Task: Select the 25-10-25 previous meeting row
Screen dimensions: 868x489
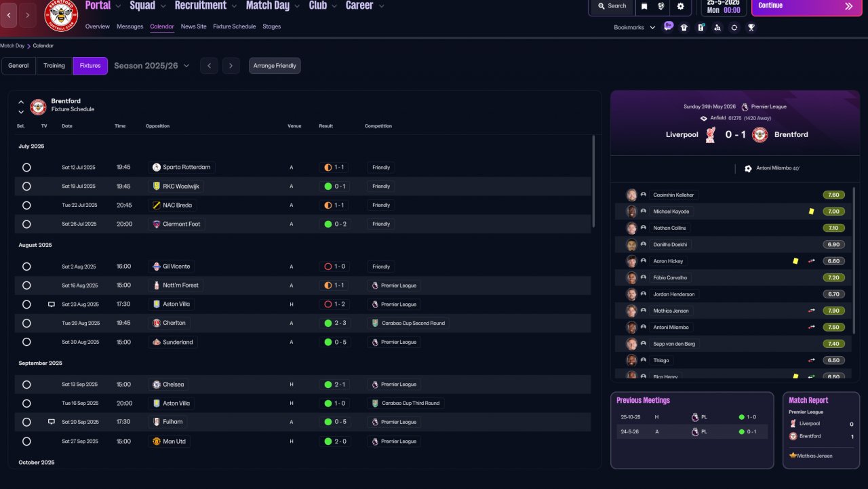Action: point(692,417)
